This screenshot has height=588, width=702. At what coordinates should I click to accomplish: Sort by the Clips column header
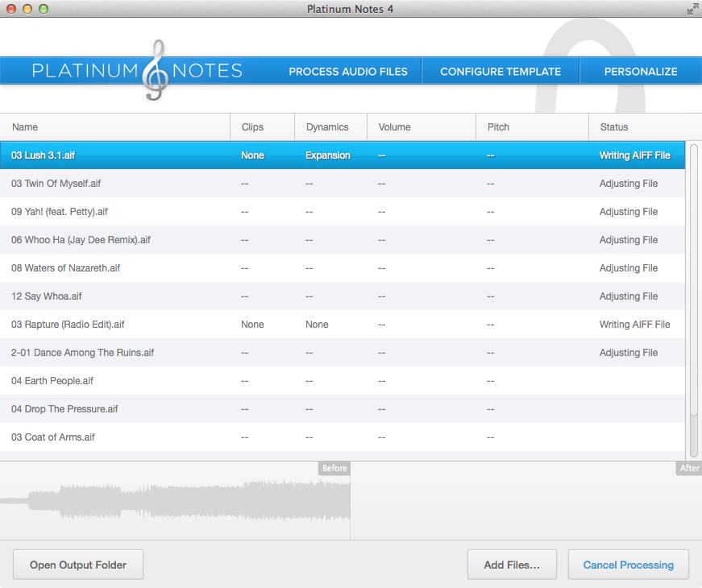(263, 127)
